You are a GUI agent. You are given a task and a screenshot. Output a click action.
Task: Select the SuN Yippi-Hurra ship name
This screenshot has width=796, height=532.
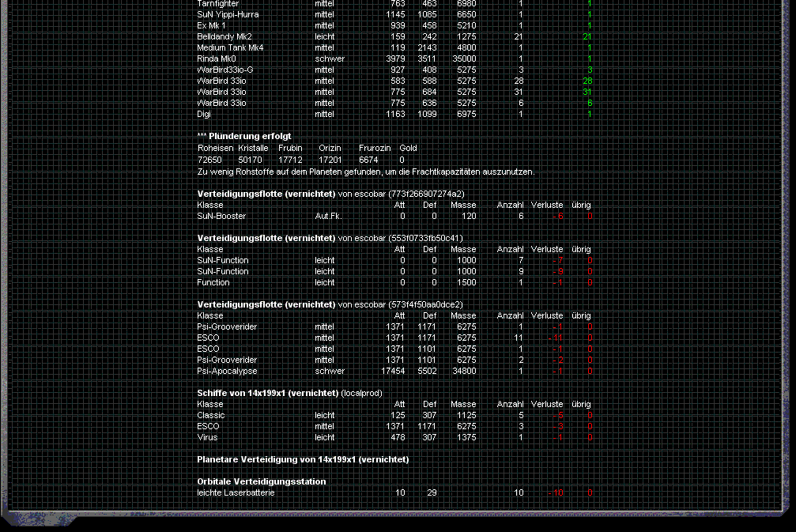[228, 14]
